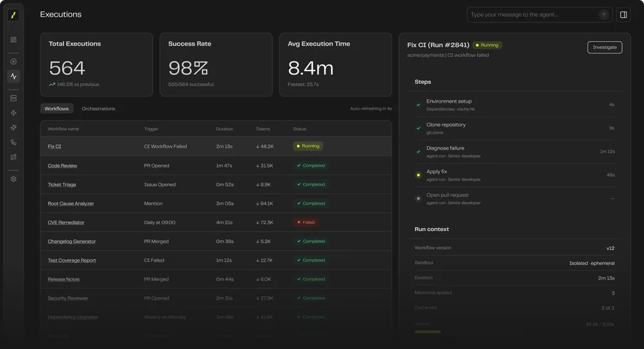Open the Code Review workflow link
This screenshot has height=349, width=644.
[x=62, y=166]
